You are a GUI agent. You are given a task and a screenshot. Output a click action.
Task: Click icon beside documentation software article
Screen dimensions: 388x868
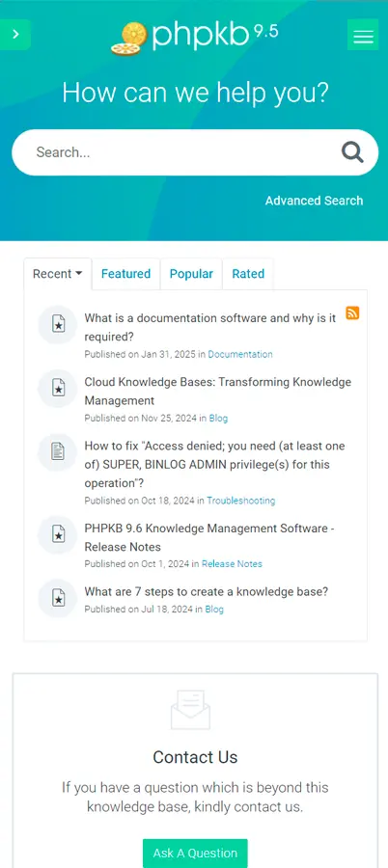[58, 324]
